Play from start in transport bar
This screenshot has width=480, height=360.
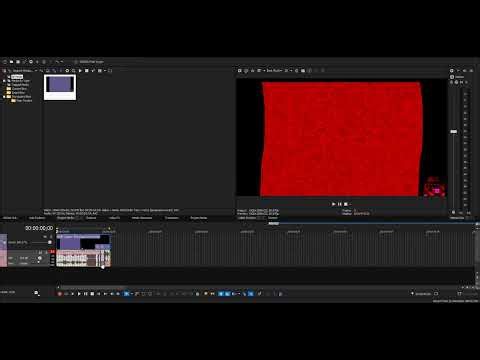coord(73,294)
